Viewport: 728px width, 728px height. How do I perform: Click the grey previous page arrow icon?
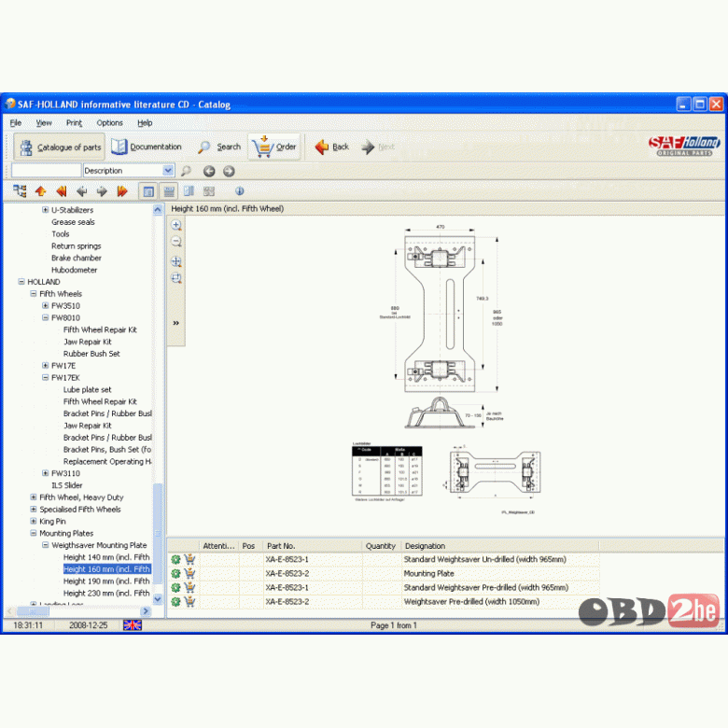[82, 190]
